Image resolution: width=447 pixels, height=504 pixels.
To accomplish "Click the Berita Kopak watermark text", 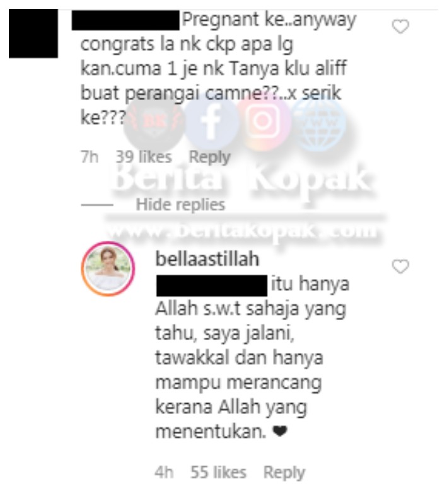I will coord(240,179).
